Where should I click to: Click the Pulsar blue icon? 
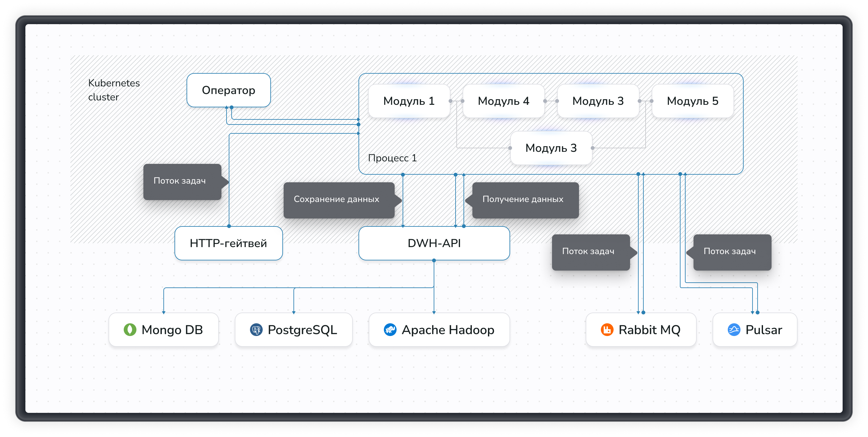click(734, 329)
